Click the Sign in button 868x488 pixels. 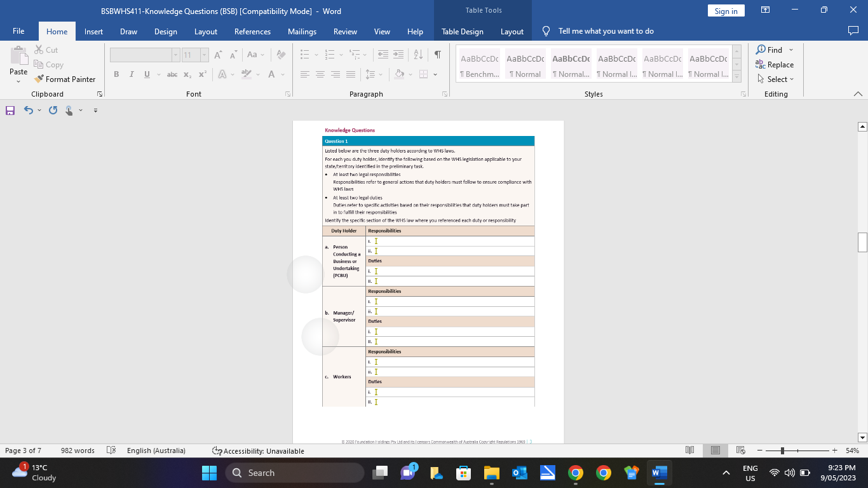726,11
